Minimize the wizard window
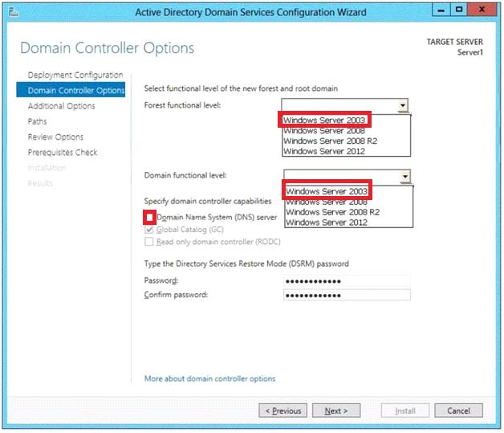 (441, 10)
